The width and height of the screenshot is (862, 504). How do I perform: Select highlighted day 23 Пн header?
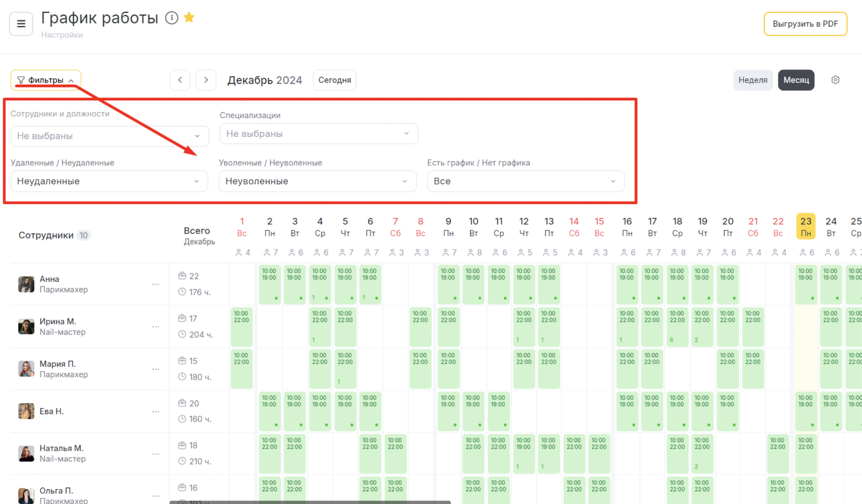click(806, 227)
